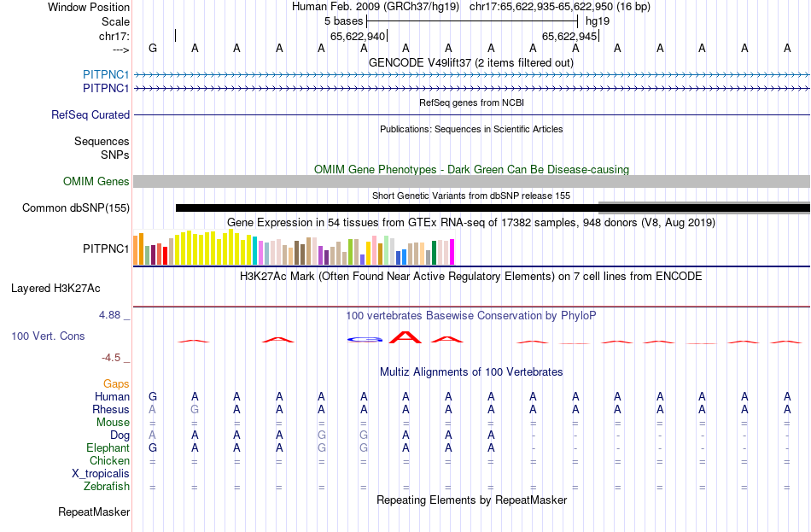Open the Common dbSNP(155) track label

(x=76, y=208)
